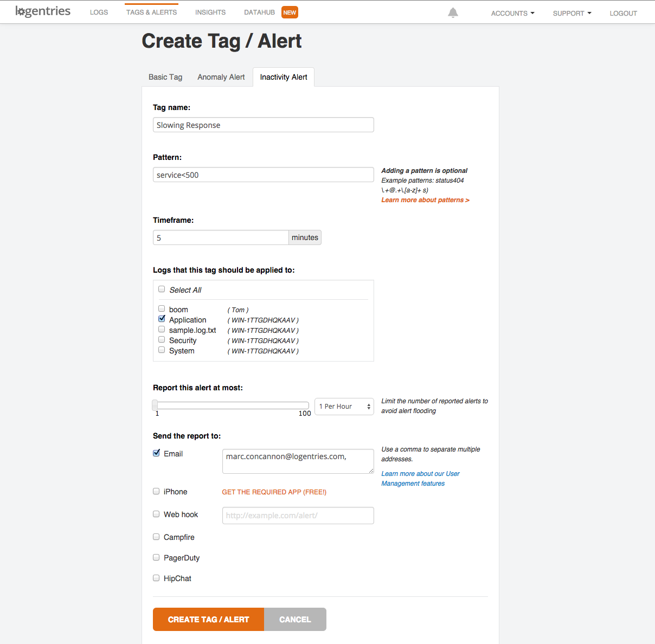Viewport: 655px width, 644px height.
Task: Click the Logentries logo
Action: (x=43, y=11)
